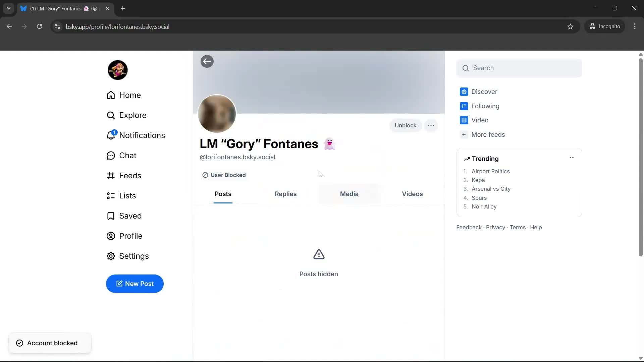Go back using the profile banner arrow
This screenshot has height=362, width=644.
click(x=207, y=61)
